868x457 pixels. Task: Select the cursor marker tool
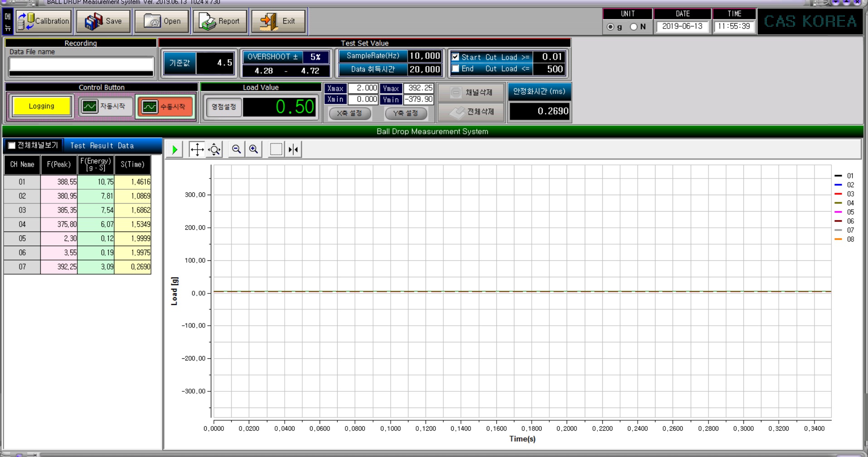293,149
